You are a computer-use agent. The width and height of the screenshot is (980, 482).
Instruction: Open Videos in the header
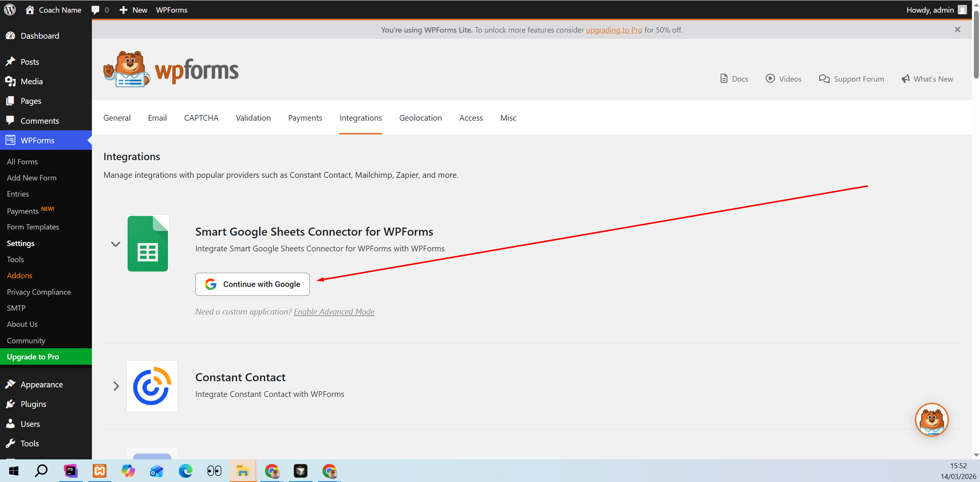pos(784,79)
